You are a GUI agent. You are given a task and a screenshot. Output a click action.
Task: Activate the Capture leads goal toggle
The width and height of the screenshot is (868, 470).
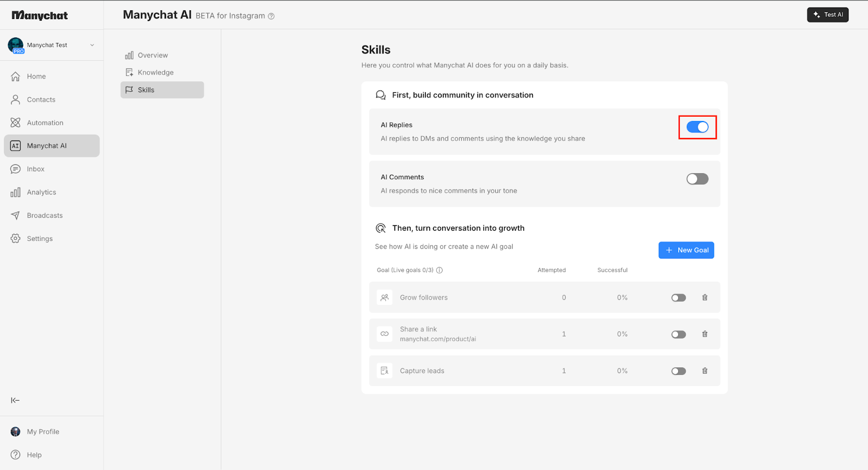[x=678, y=371]
